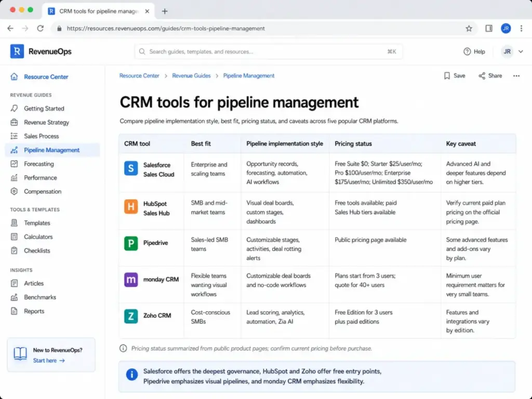
Task: Click the Salesforce Sales Cloud logo icon
Action: coord(131,168)
